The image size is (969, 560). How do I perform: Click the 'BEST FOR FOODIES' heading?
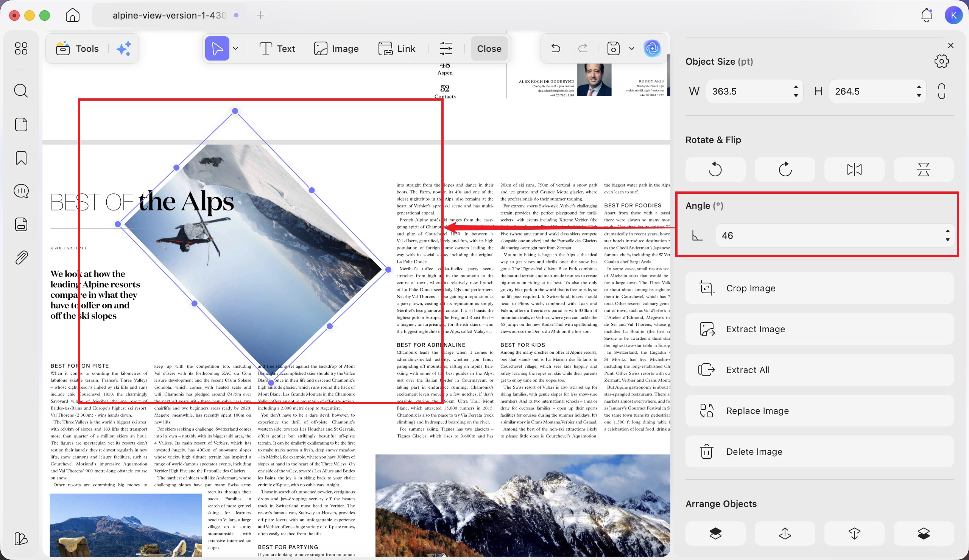point(632,205)
